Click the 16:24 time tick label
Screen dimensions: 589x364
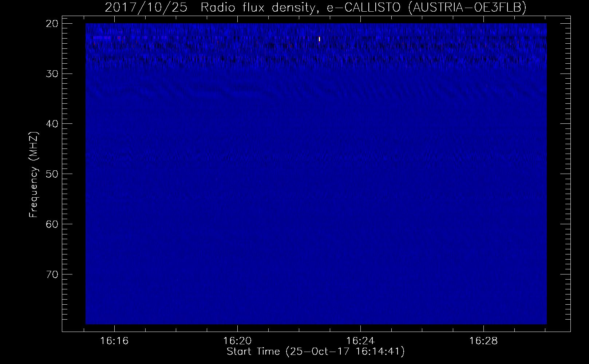(x=360, y=341)
